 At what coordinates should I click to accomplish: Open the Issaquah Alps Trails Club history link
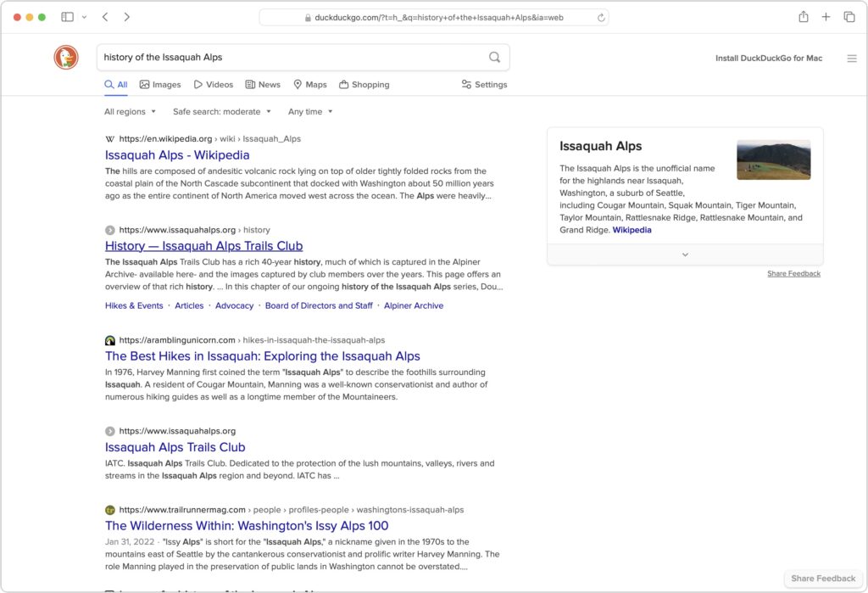click(x=203, y=245)
